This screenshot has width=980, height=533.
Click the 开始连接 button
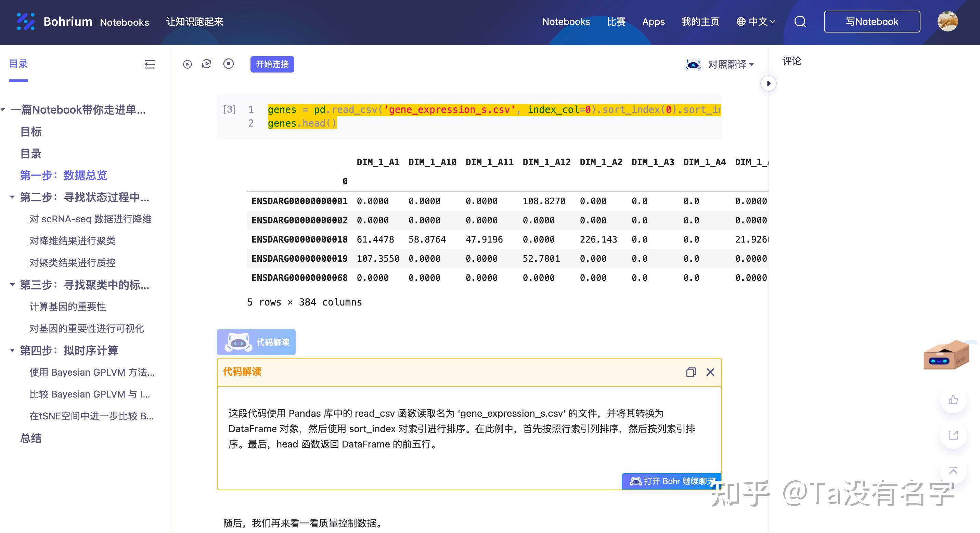coord(272,64)
